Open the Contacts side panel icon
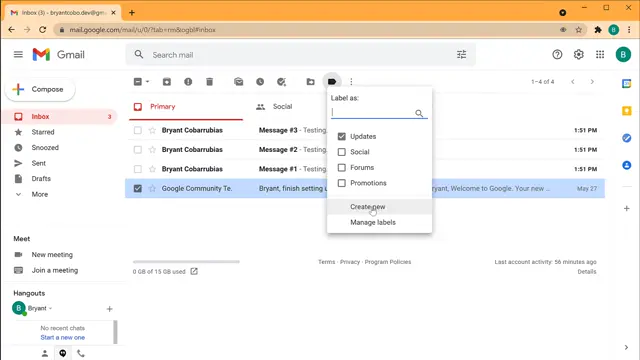640x360 pixels. click(627, 165)
